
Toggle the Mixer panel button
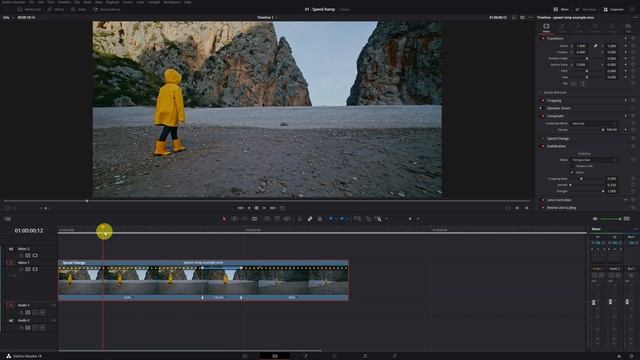pyautogui.click(x=561, y=9)
